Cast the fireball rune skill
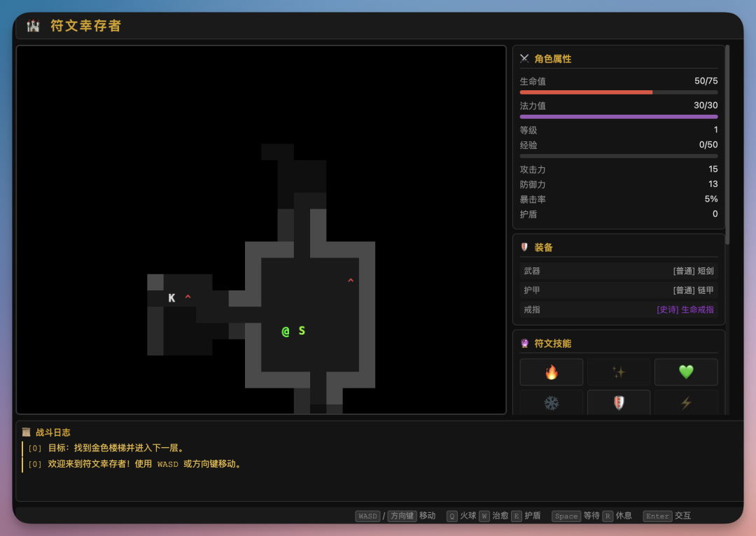 pos(551,372)
